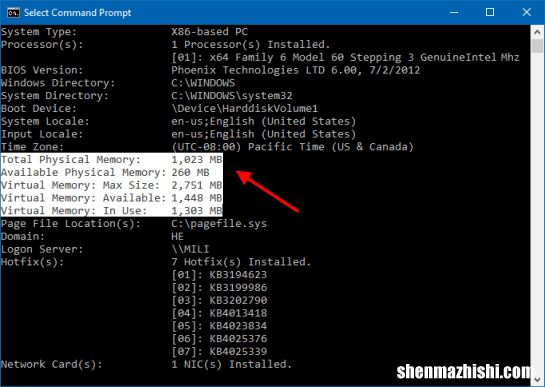Image resolution: width=545 pixels, height=387 pixels.
Task: Click the '1,303 MB' value
Action: coord(197,211)
